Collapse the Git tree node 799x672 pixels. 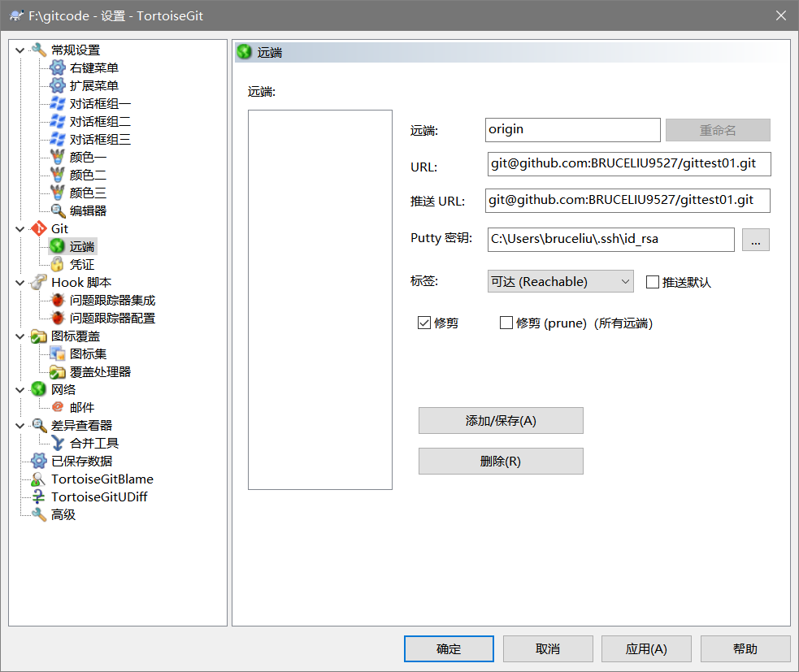coord(20,229)
